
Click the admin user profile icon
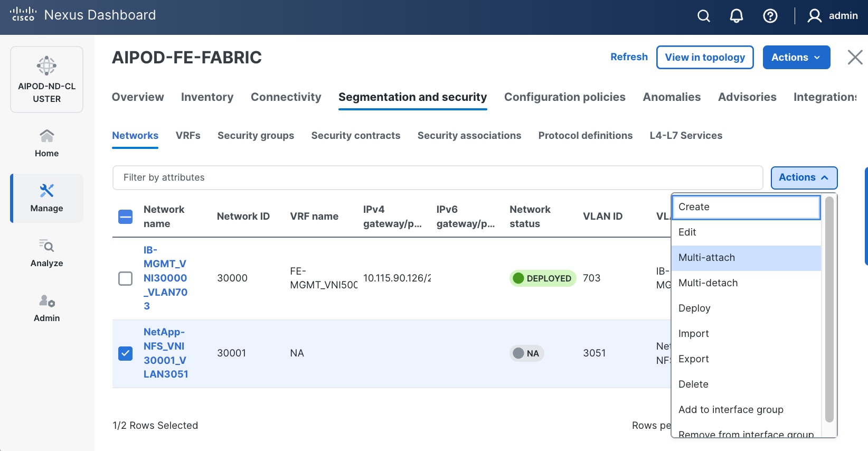814,16
